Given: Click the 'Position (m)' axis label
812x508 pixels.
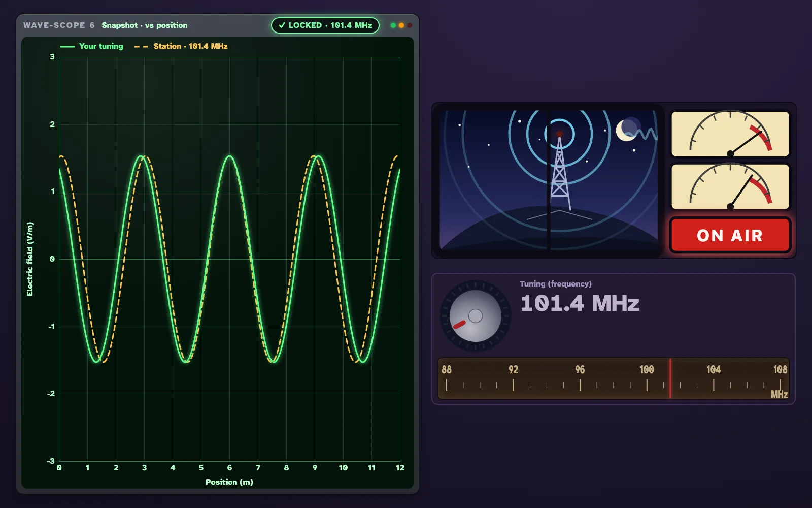Looking at the screenshot, I should pos(229,482).
